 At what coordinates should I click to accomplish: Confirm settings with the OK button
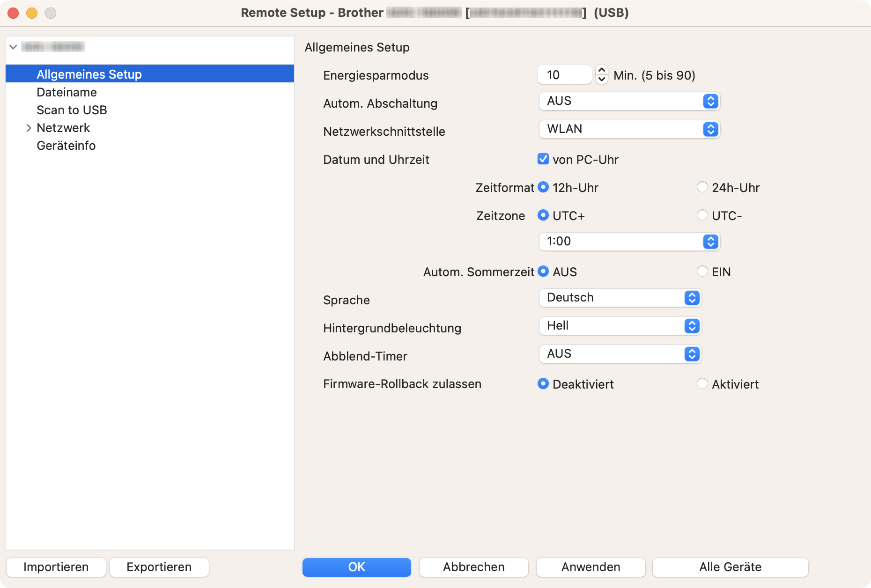tap(357, 567)
